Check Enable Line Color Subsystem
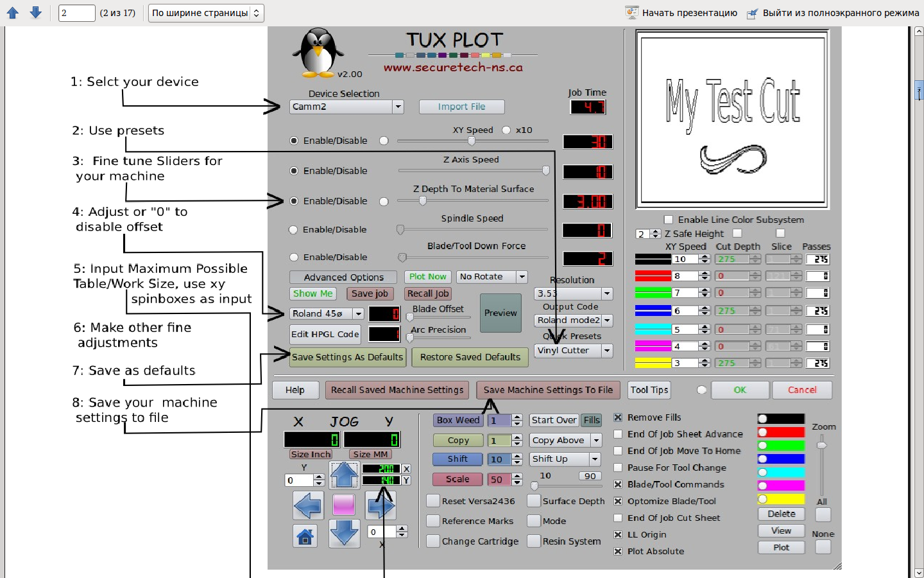Screen dimensions: 924x578 (669, 220)
